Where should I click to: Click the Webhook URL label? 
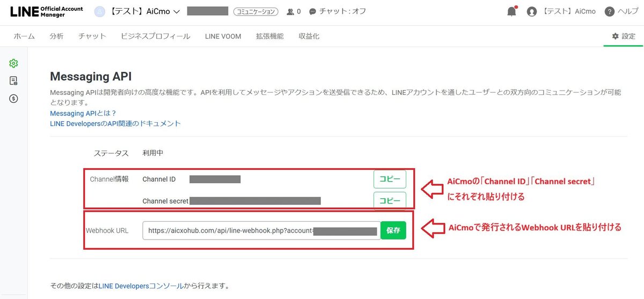[107, 230]
